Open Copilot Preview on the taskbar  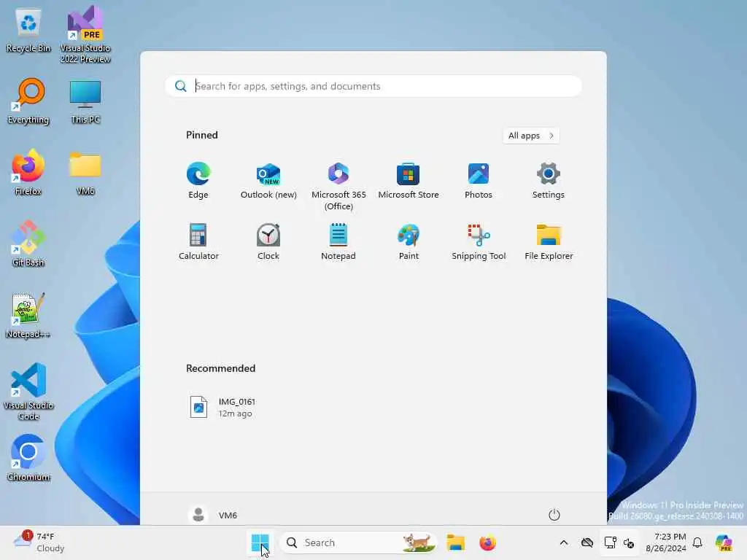[x=724, y=542]
